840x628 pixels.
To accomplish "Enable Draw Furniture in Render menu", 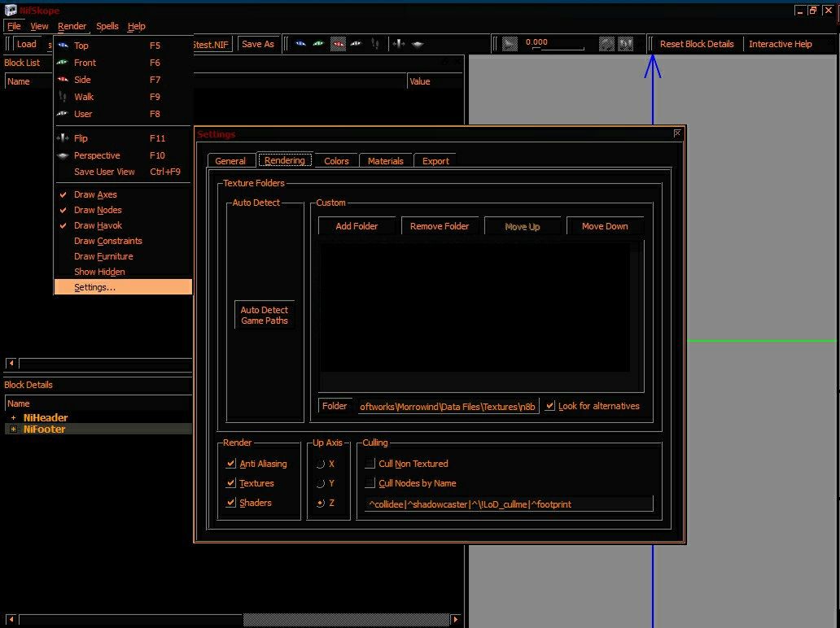I will pyautogui.click(x=123, y=256).
